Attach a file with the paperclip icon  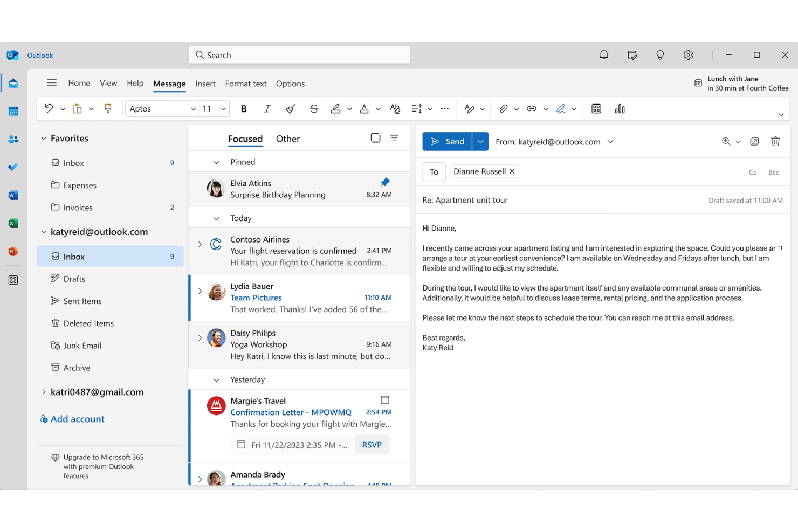[x=505, y=108]
